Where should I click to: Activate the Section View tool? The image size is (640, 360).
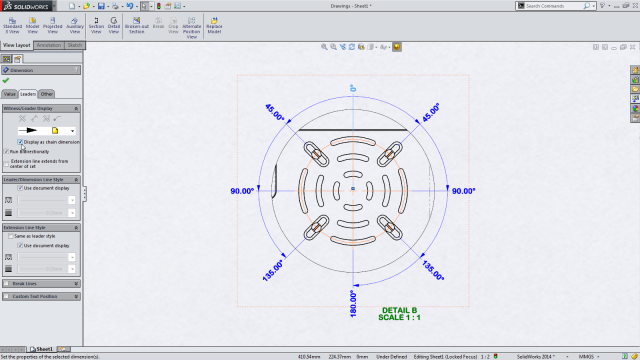click(96, 25)
